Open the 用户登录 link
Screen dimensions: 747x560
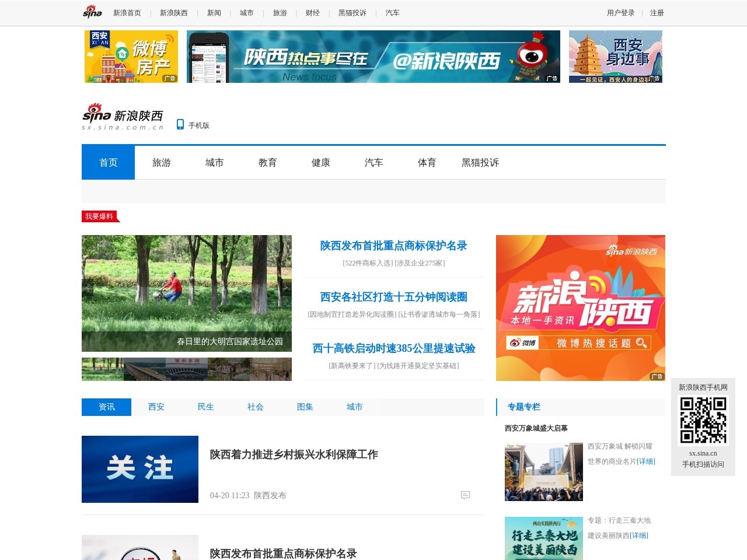[x=622, y=12]
